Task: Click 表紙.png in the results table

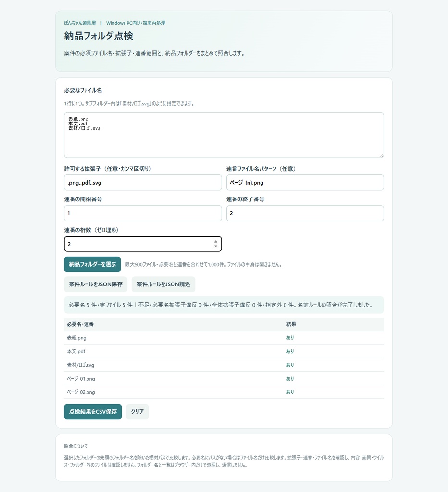Action: click(x=76, y=338)
